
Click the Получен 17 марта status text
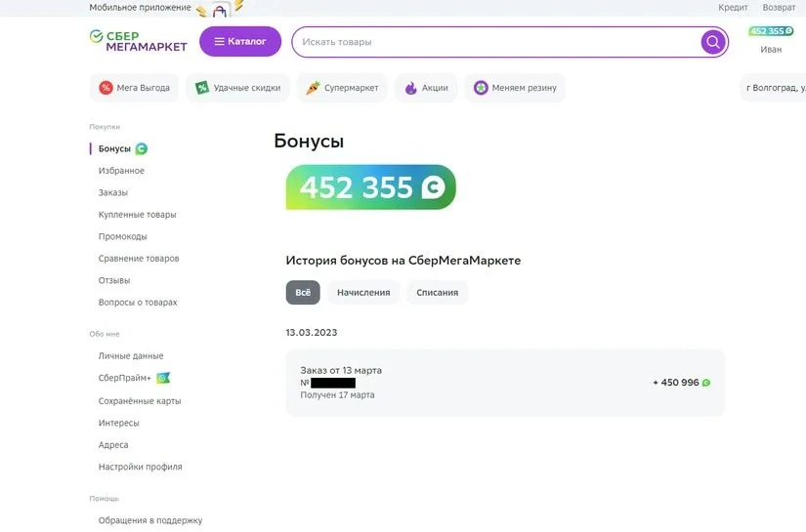click(x=337, y=395)
